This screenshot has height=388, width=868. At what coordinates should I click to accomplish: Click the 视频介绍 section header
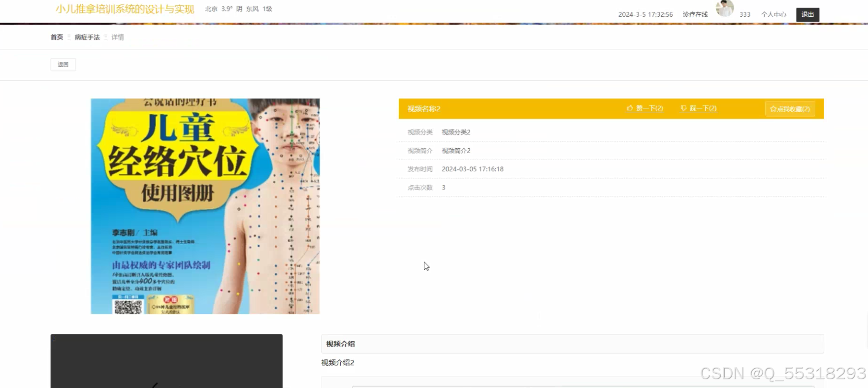coord(573,344)
